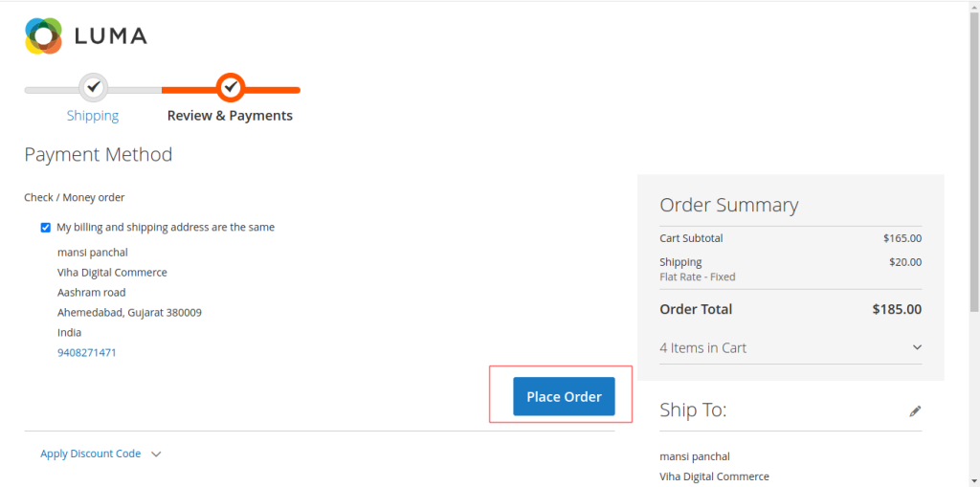Screen dimensions: 980x487
Task: Click the Order Total amount $185.00
Action: 897,309
